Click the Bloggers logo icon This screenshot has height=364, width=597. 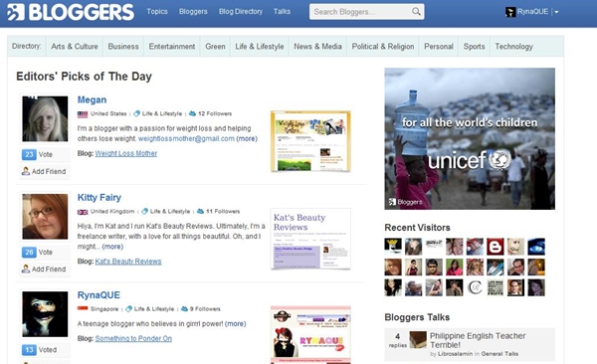pos(16,12)
